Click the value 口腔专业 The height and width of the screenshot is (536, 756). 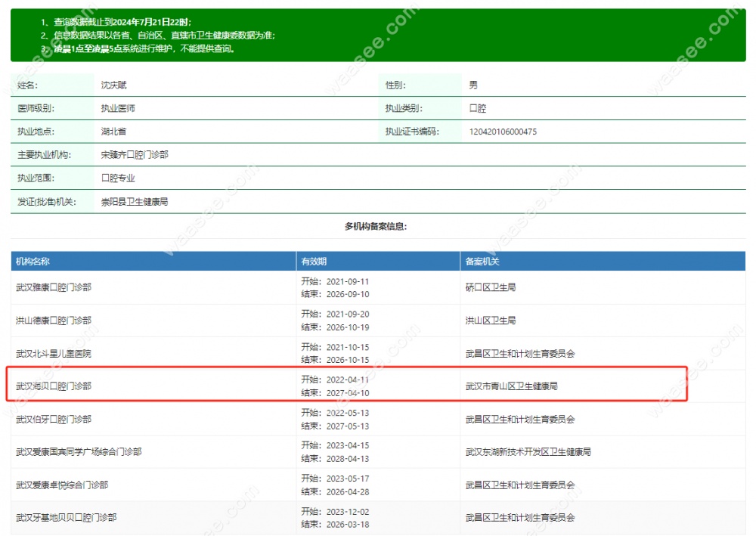(x=118, y=178)
